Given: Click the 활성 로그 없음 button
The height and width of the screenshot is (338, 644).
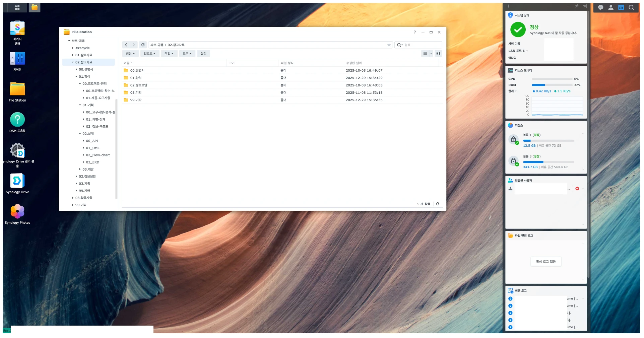Looking at the screenshot, I should point(545,262).
